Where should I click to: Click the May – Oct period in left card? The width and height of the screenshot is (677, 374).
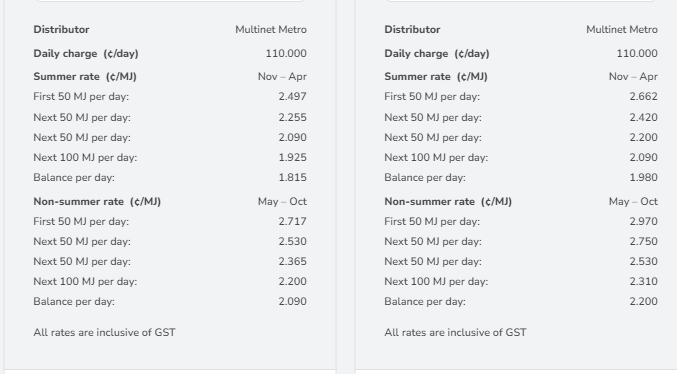[282, 202]
